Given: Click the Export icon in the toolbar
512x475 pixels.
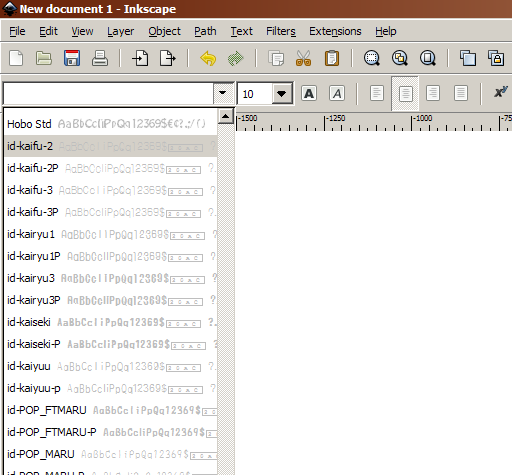Looking at the screenshot, I should click(168, 58).
